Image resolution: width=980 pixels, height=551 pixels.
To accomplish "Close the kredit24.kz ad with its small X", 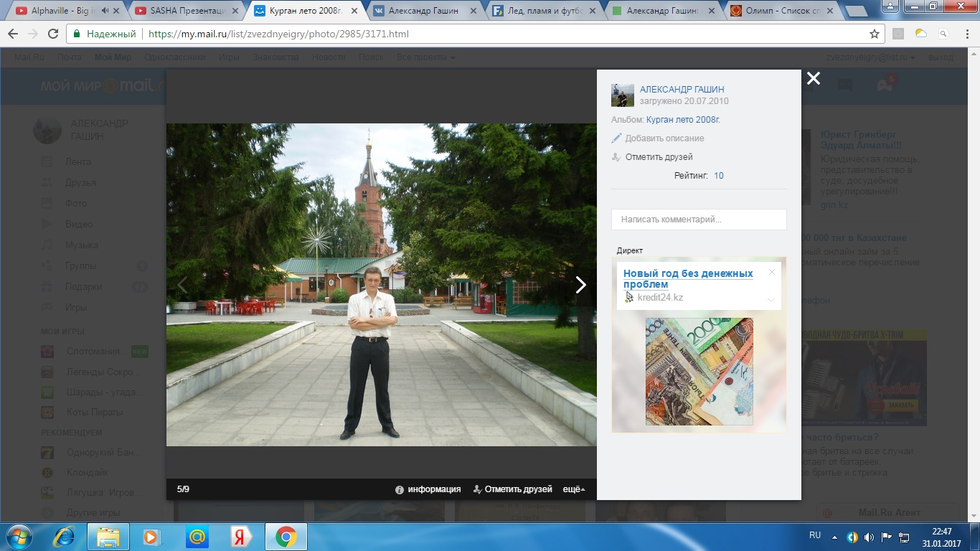I will [x=772, y=272].
